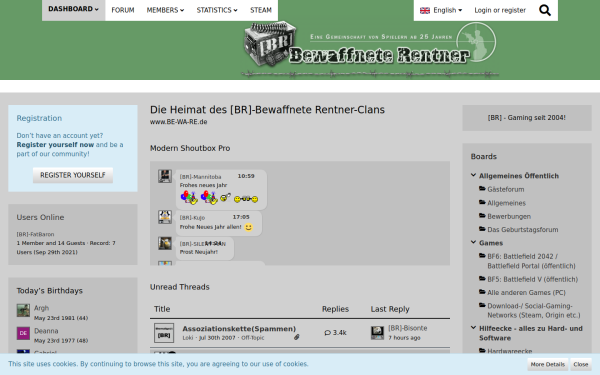Click folder icon next to Allgemeines board
Viewport: 600px width, 375px height.
[x=482, y=202]
